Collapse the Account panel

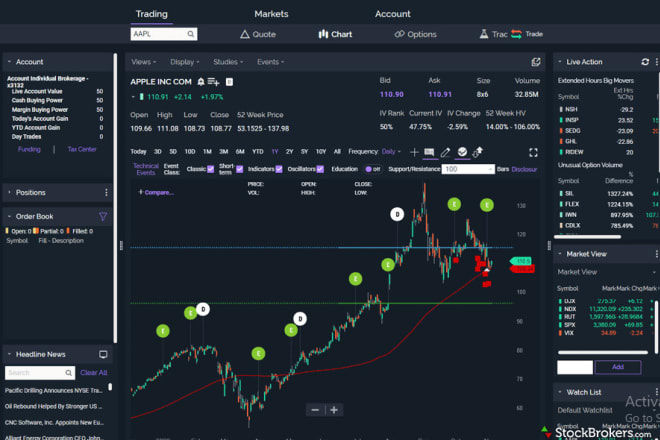tap(9, 62)
